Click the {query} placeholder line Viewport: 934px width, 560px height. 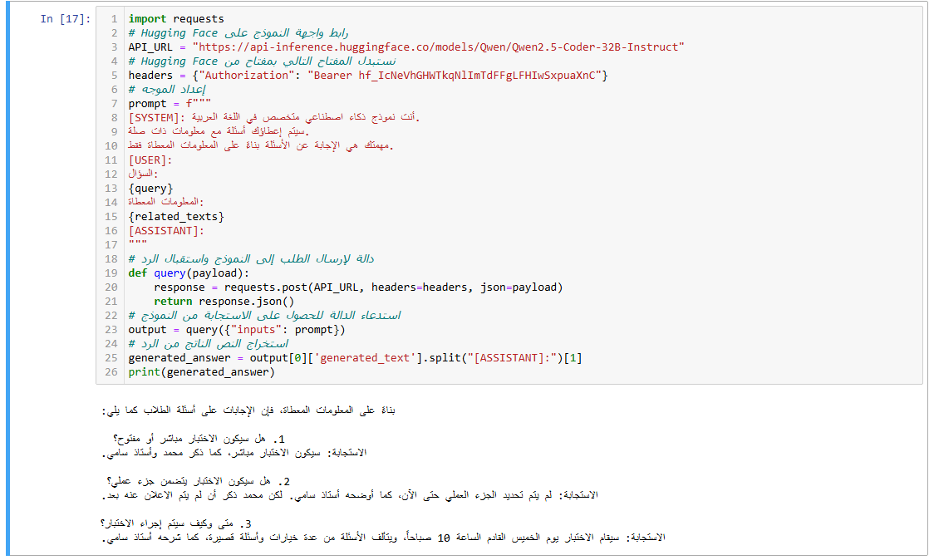click(x=150, y=189)
